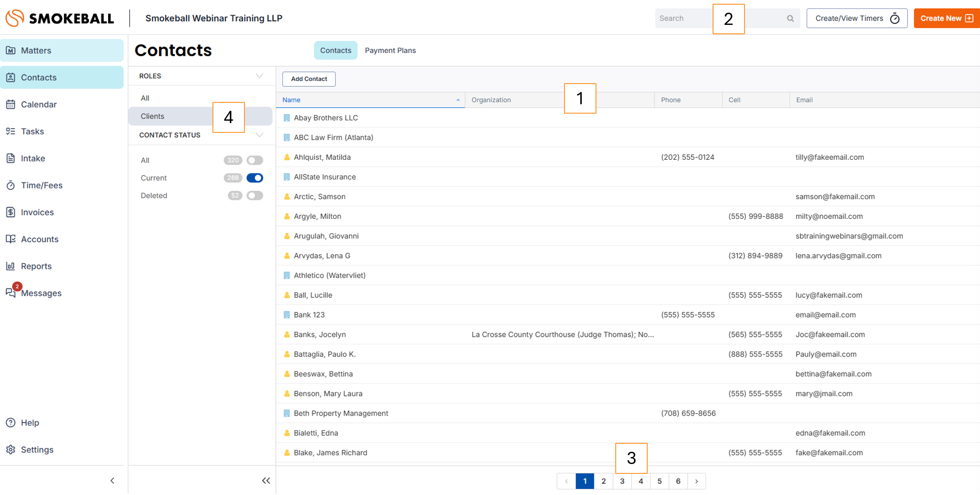The width and height of the screenshot is (980, 495).
Task: Collapse the Contact Status section chevron
Action: click(x=259, y=135)
